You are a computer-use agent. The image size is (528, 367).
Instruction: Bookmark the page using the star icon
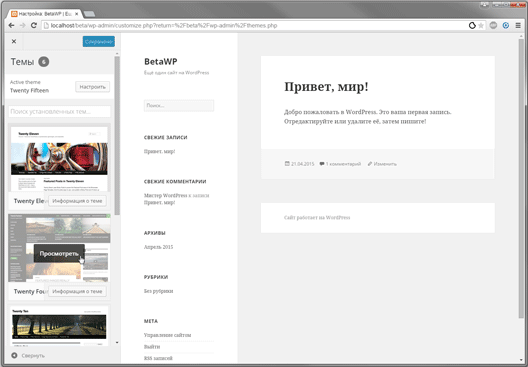[x=481, y=26]
